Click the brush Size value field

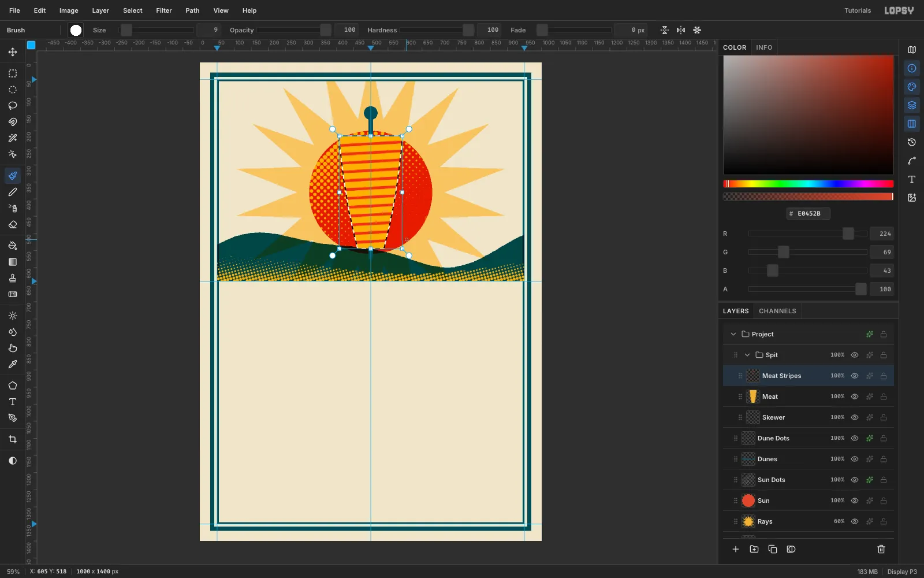[208, 30]
